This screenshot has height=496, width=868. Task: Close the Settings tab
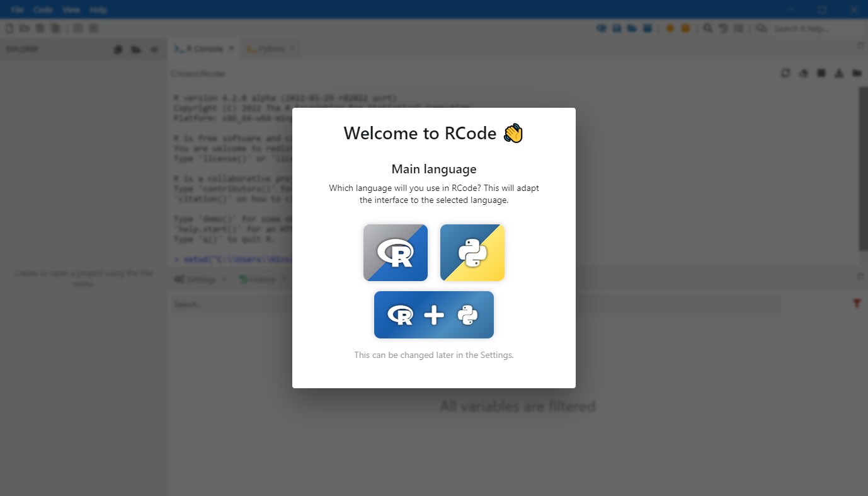coord(225,279)
